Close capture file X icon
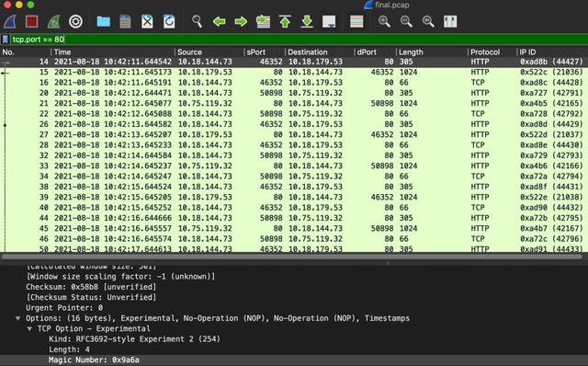Viewport: 588px width, 366px height. point(147,21)
